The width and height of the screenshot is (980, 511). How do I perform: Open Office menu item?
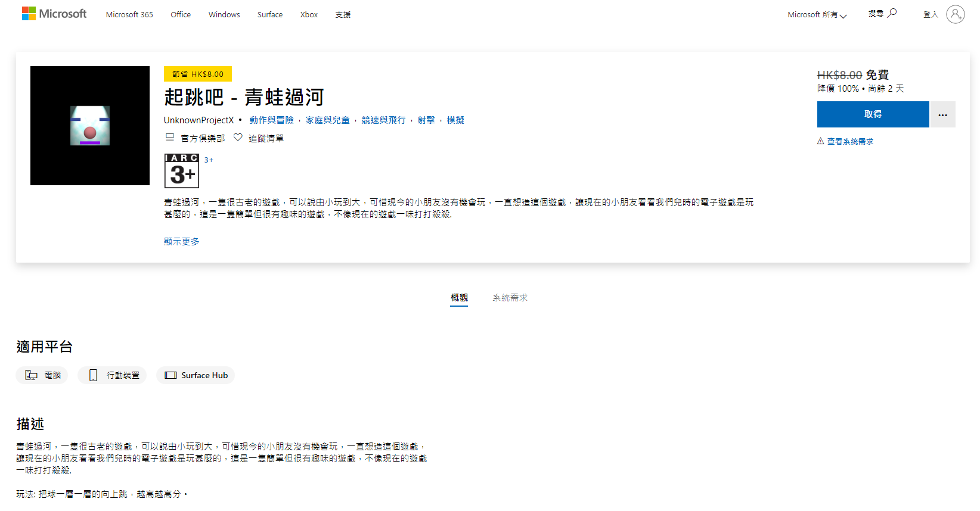coord(181,14)
